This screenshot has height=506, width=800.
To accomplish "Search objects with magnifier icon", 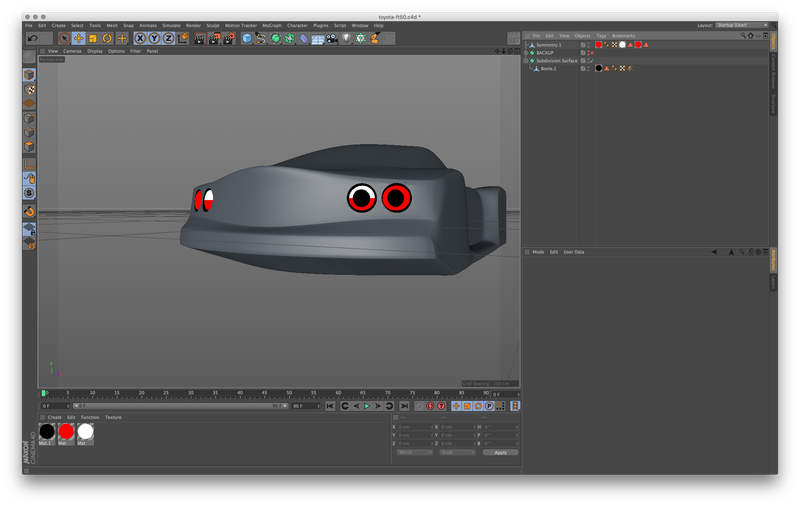I will click(743, 36).
